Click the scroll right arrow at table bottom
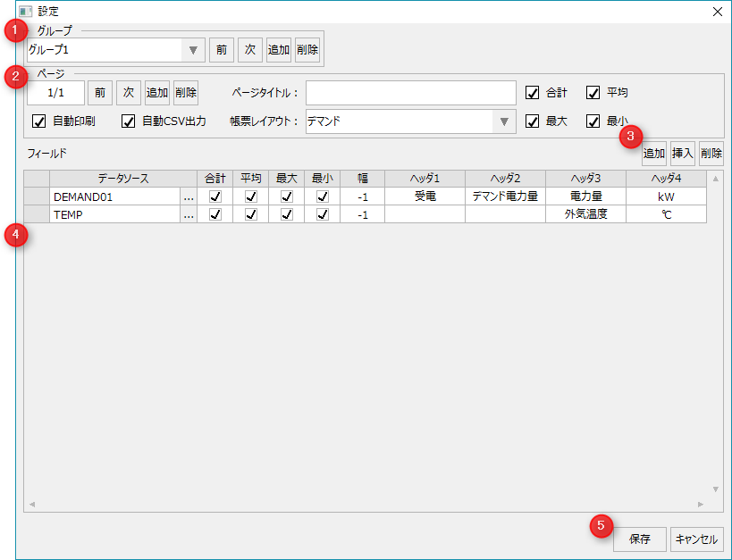The image size is (732, 560). point(701,505)
